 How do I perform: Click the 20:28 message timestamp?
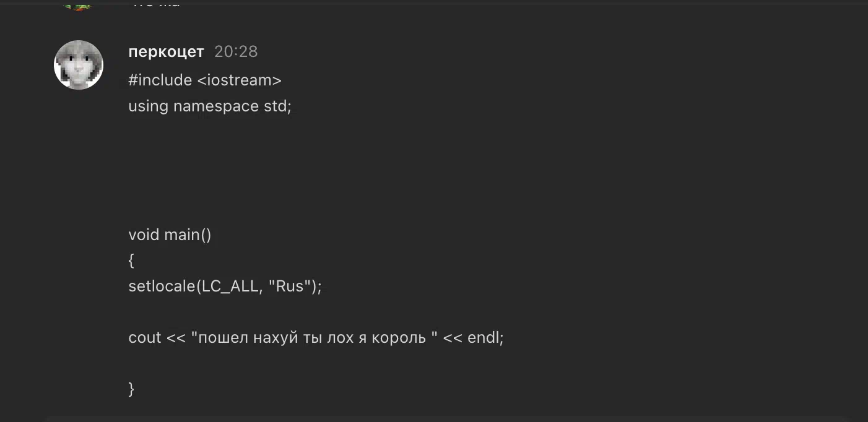[236, 52]
